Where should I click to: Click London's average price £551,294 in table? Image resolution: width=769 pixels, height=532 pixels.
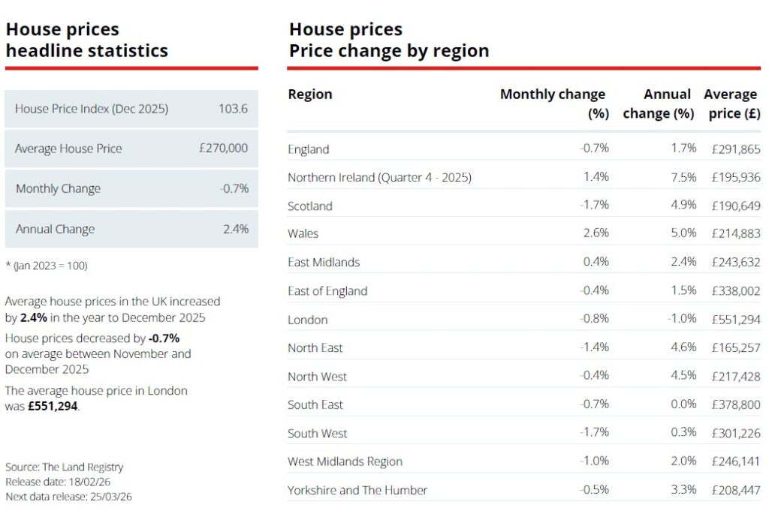point(734,320)
